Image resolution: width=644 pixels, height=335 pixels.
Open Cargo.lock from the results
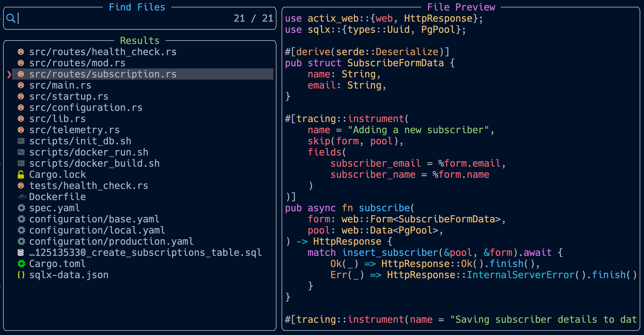tap(143, 174)
